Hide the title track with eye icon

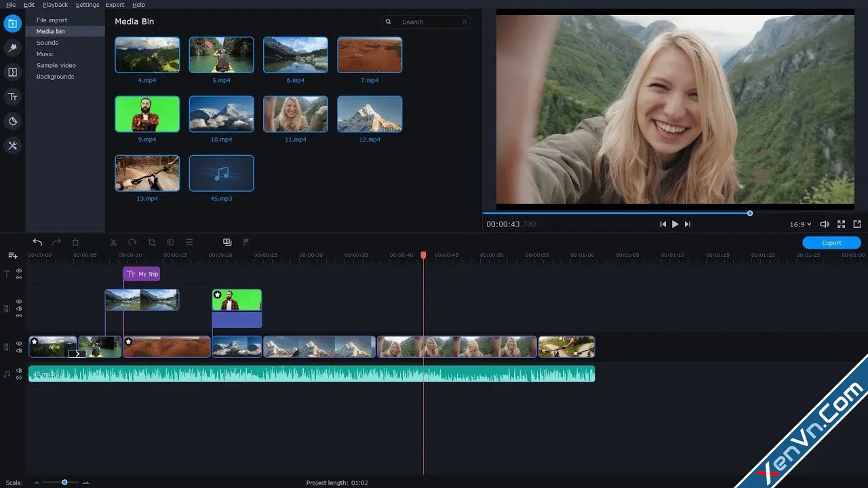point(19,271)
